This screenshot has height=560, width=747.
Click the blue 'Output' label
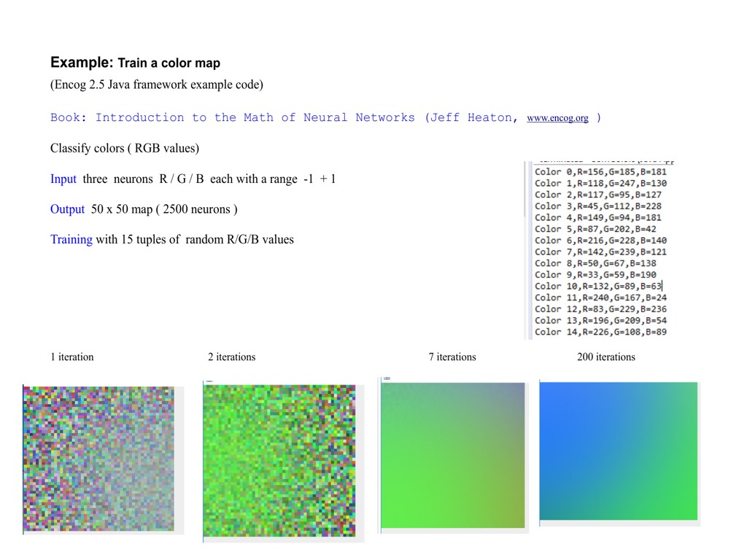pyautogui.click(x=68, y=210)
